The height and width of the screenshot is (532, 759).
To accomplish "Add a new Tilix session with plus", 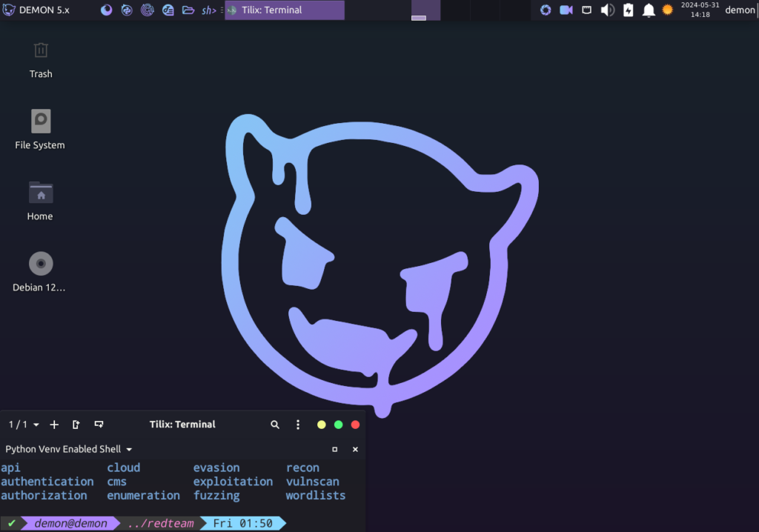I will (x=54, y=425).
